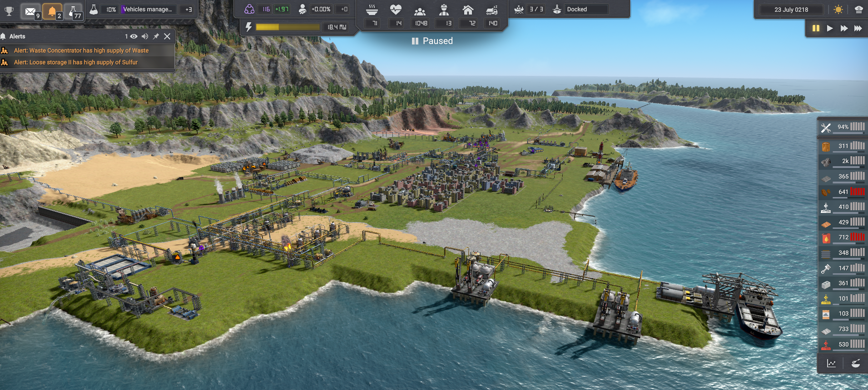
Task: Open the goals trophy panel
Action: pyautogui.click(x=9, y=11)
